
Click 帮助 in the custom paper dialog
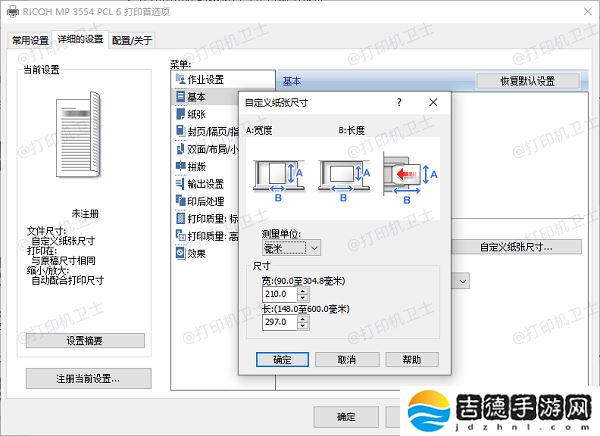[x=412, y=359]
